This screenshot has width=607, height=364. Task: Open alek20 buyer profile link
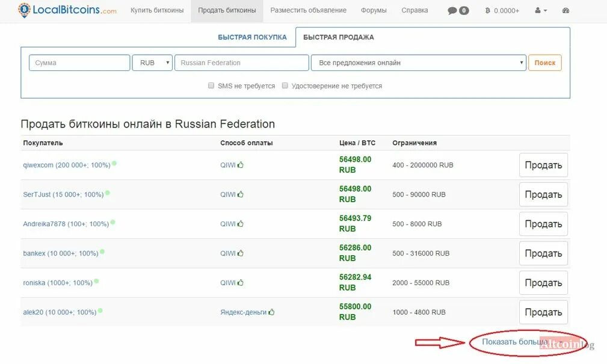[x=60, y=312]
